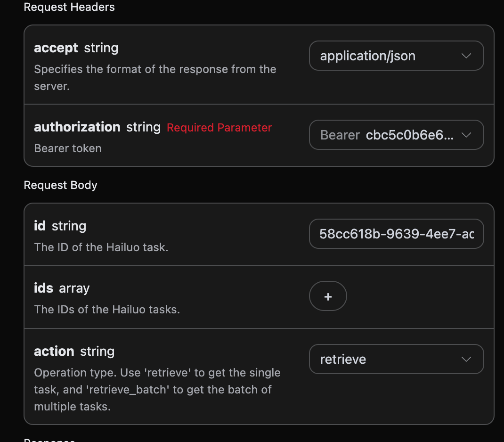Expand the authorization Bearer token dropdown
The image size is (504, 442).
(396, 135)
